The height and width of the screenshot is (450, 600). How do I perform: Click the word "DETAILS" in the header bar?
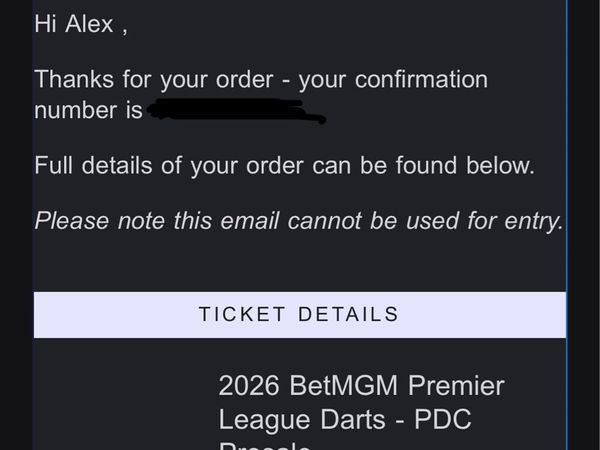[x=349, y=314]
